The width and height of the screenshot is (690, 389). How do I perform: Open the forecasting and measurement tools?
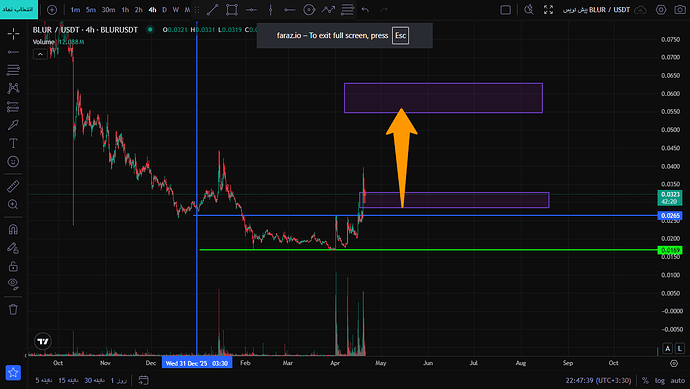pyautogui.click(x=13, y=107)
